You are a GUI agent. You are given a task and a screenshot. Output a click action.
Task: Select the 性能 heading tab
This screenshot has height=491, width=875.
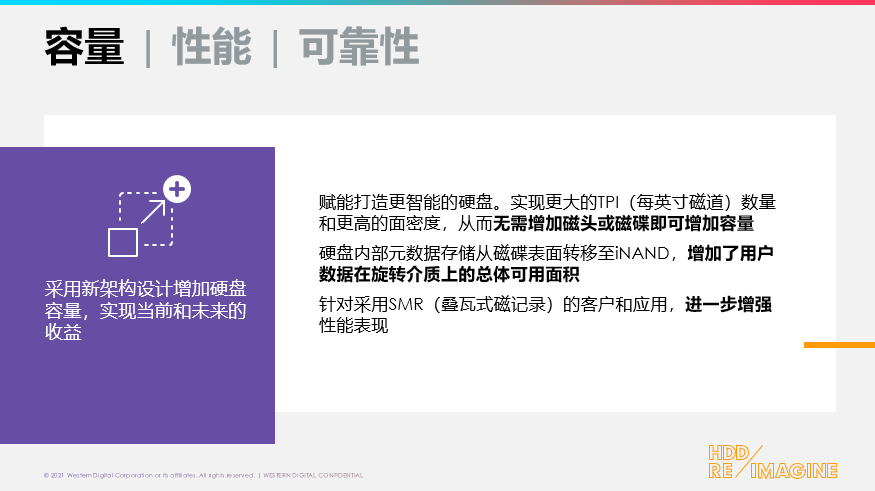coord(211,47)
